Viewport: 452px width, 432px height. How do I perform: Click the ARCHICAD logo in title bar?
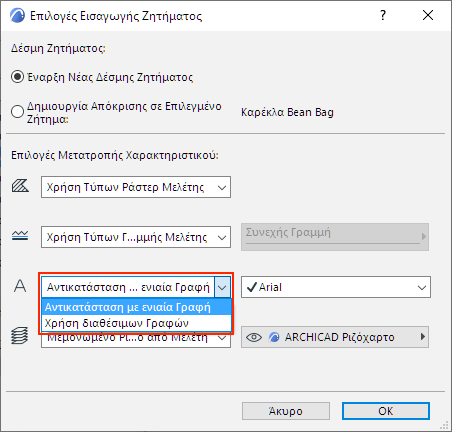[x=17, y=15]
